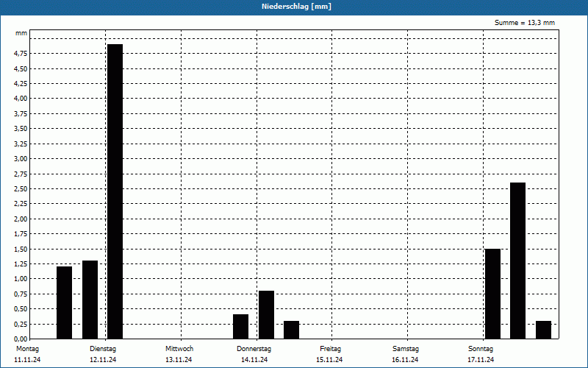
Task: Click the 4,75 y-axis value
Action: point(21,54)
